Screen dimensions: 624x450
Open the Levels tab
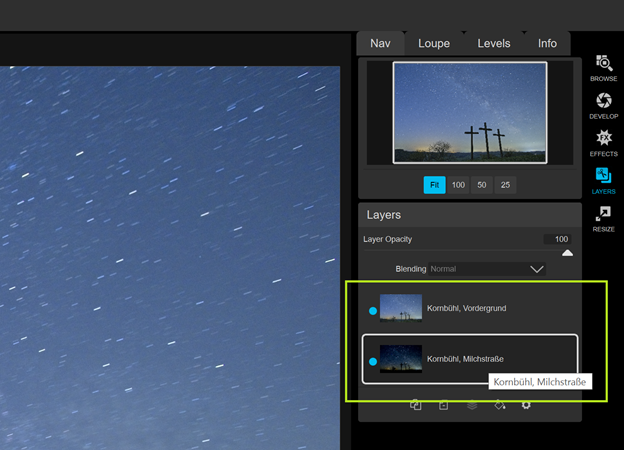493,43
